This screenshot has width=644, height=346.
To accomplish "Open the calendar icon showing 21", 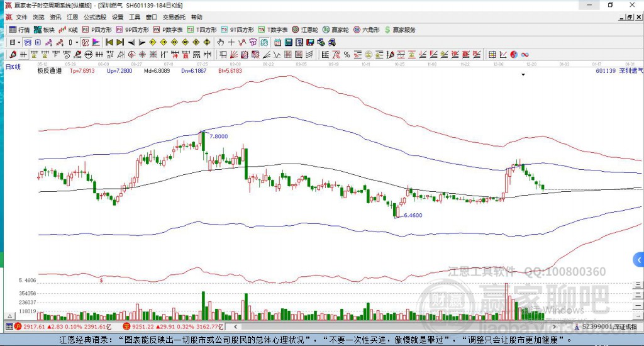I will coord(277,42).
